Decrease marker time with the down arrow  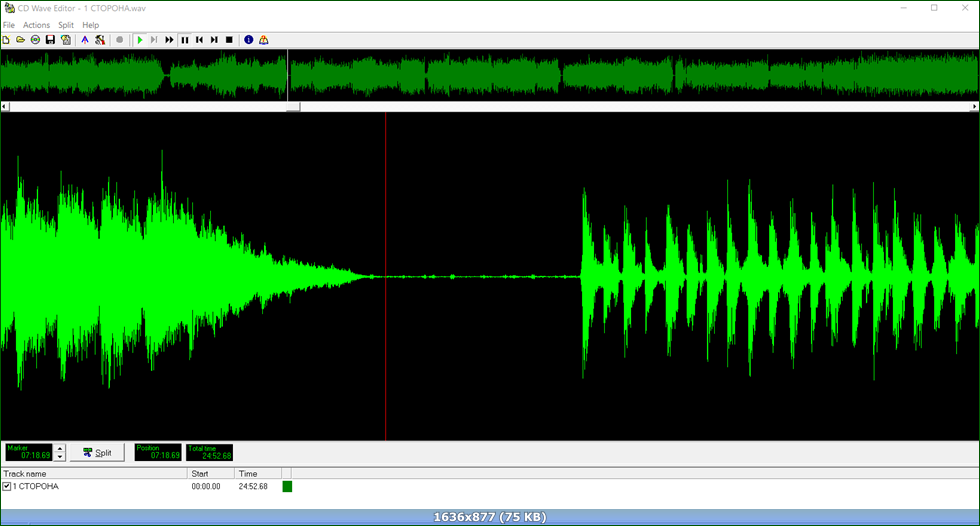coord(60,457)
